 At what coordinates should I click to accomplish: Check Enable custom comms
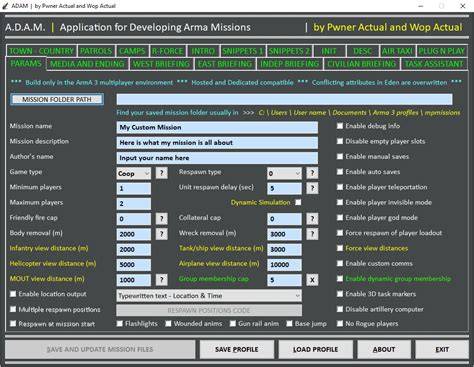point(340,264)
